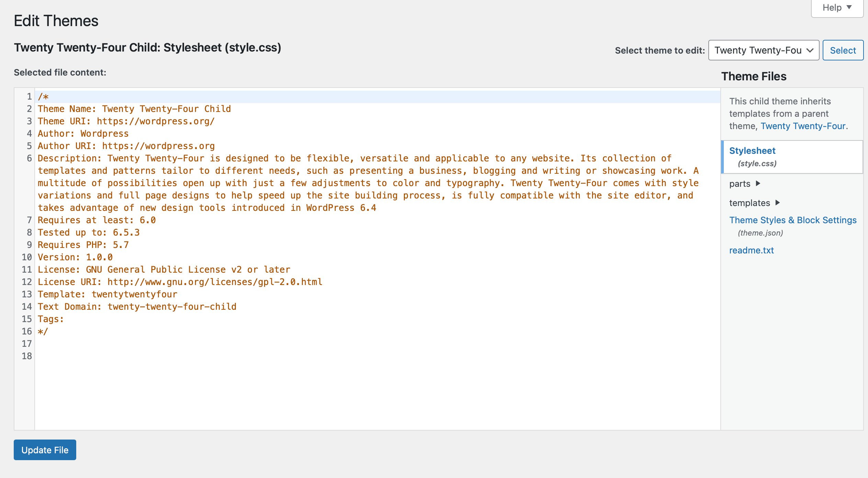868x478 pixels.
Task: Click the Update File button
Action: point(45,450)
